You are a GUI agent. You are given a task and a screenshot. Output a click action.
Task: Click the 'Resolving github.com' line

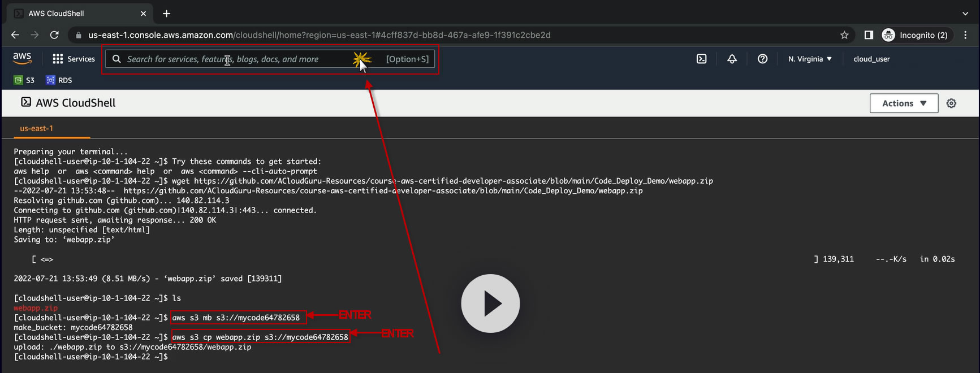click(122, 201)
